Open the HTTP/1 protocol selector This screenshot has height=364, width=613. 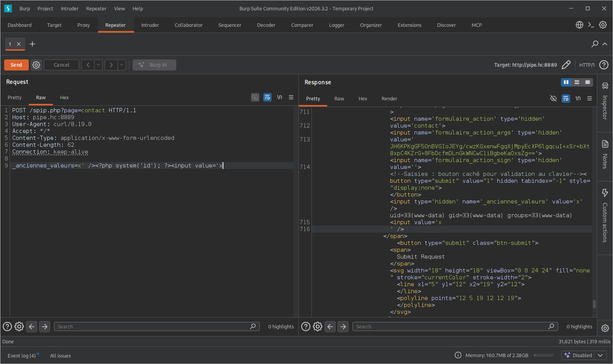point(587,65)
